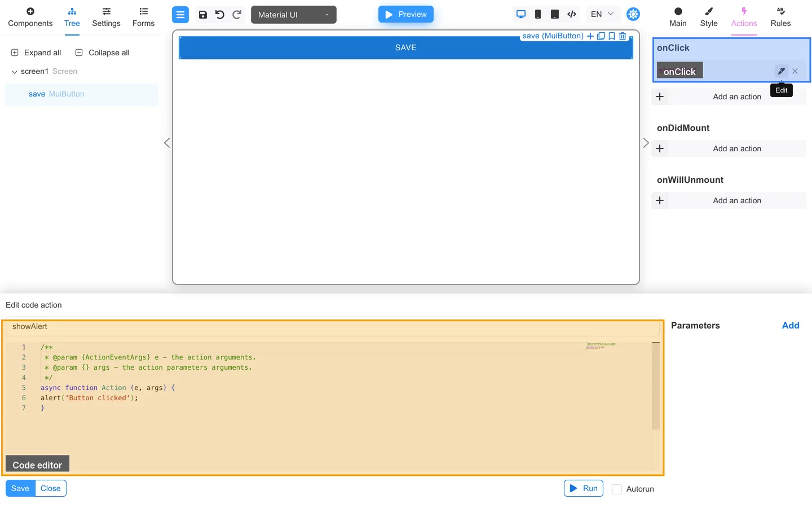Screen dimensions: 812x508
Task: Run the code action
Action: click(x=584, y=488)
